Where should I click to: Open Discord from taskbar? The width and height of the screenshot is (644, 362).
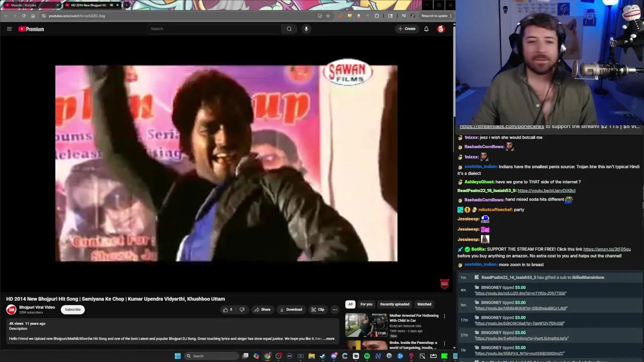coord(334,356)
